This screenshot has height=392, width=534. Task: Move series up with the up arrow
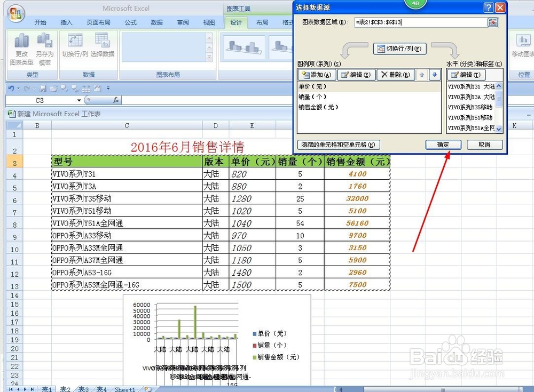[x=422, y=75]
